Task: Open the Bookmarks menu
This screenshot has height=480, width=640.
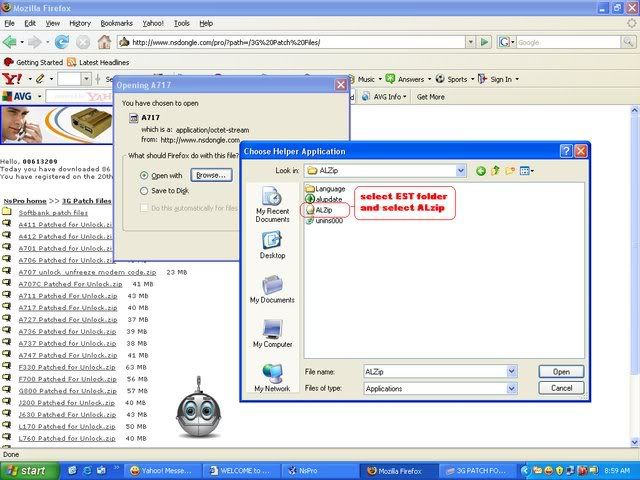Action: point(116,23)
